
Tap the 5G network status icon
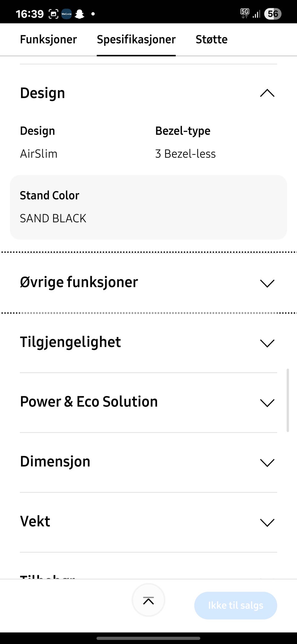tap(244, 13)
